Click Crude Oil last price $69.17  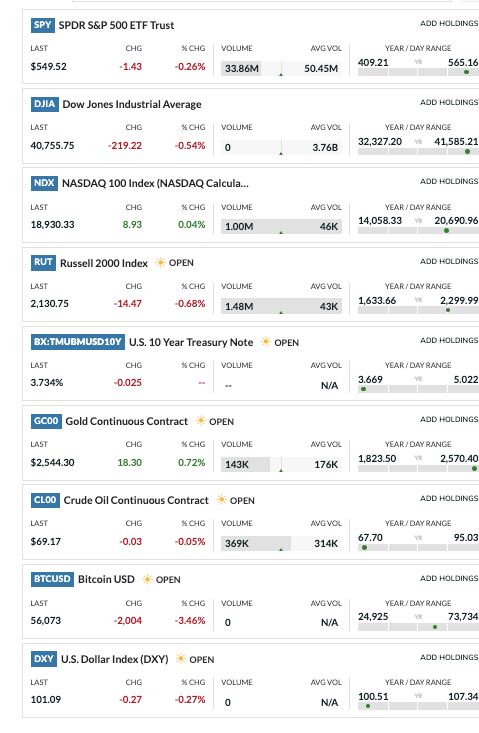(46, 541)
